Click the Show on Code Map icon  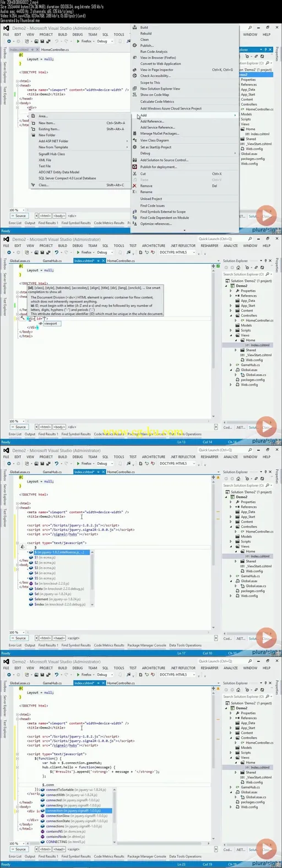click(x=135, y=95)
